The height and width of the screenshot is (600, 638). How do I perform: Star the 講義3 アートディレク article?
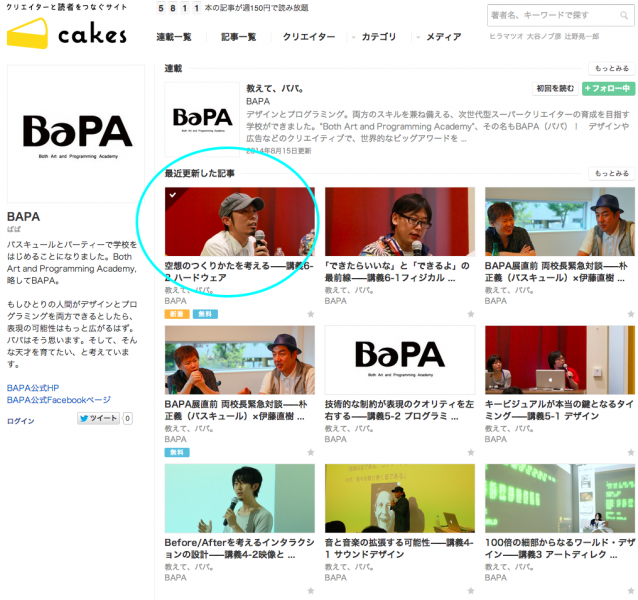point(631,590)
